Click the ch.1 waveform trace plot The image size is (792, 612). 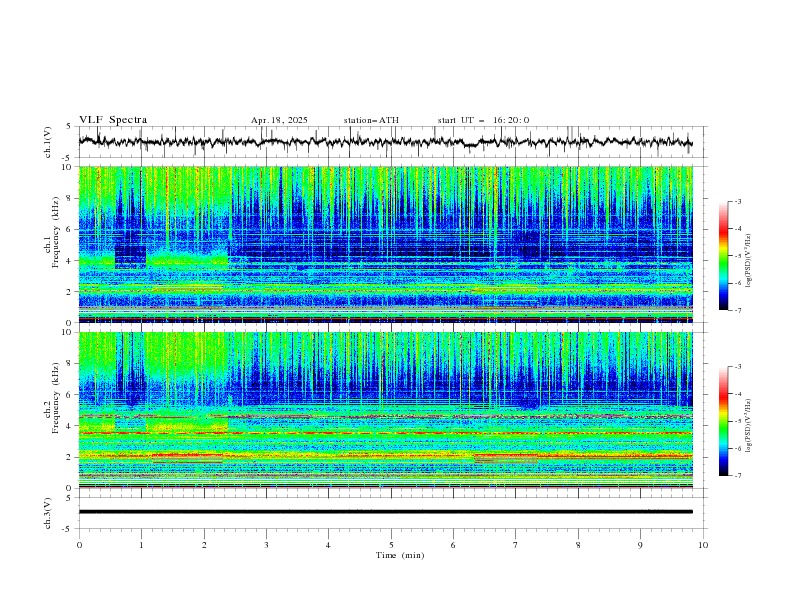tap(385, 142)
